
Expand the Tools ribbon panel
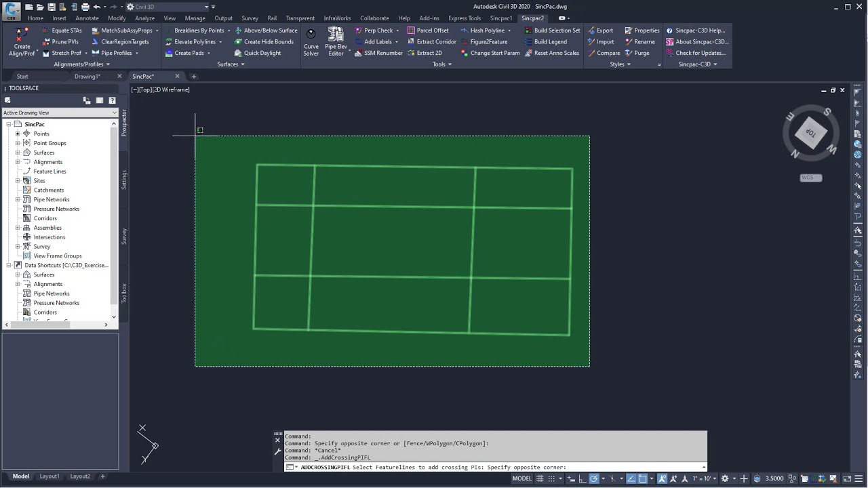[x=442, y=64]
